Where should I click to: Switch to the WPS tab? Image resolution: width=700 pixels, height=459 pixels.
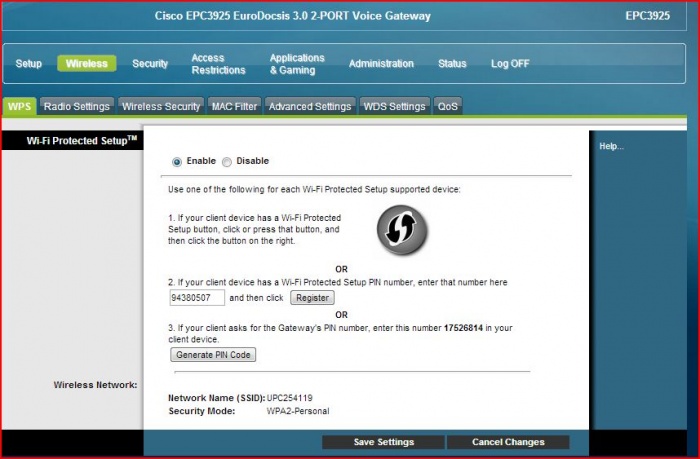19,106
